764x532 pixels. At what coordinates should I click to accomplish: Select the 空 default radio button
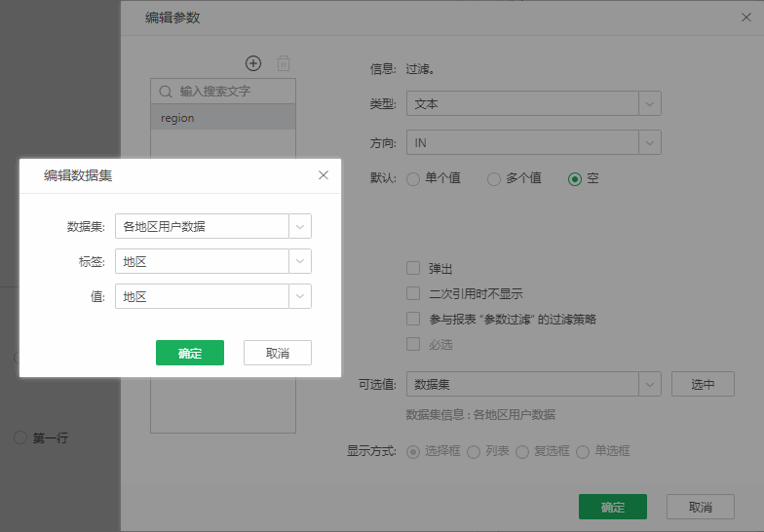pyautogui.click(x=575, y=179)
